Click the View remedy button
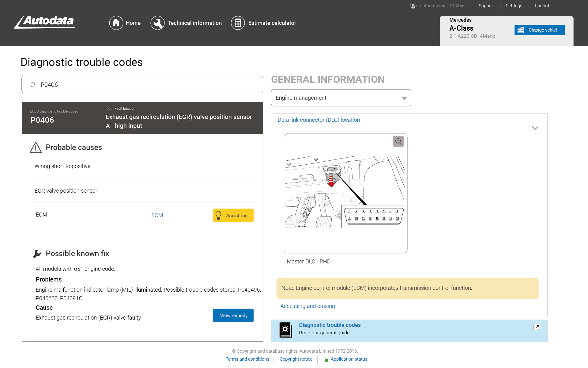 point(233,315)
